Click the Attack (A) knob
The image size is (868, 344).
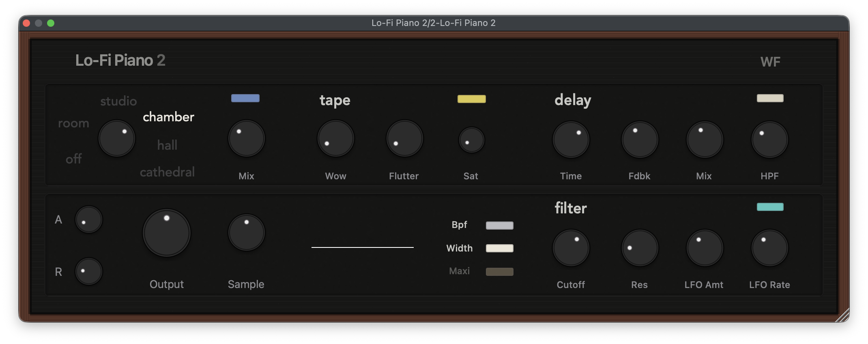(89, 219)
